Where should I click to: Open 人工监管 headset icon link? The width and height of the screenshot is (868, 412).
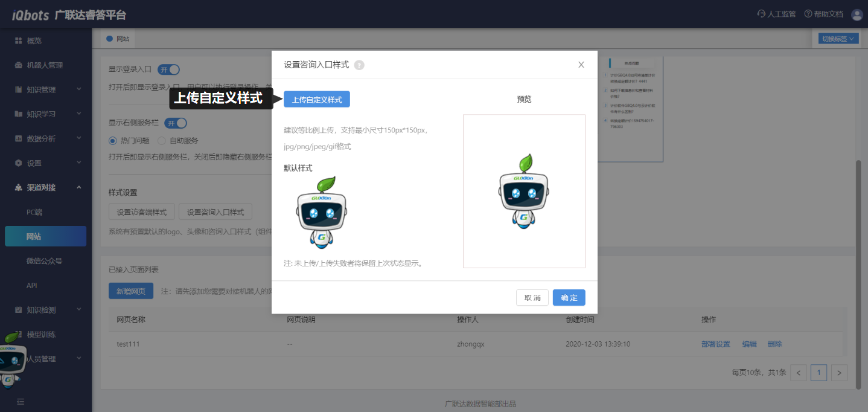pyautogui.click(x=776, y=14)
